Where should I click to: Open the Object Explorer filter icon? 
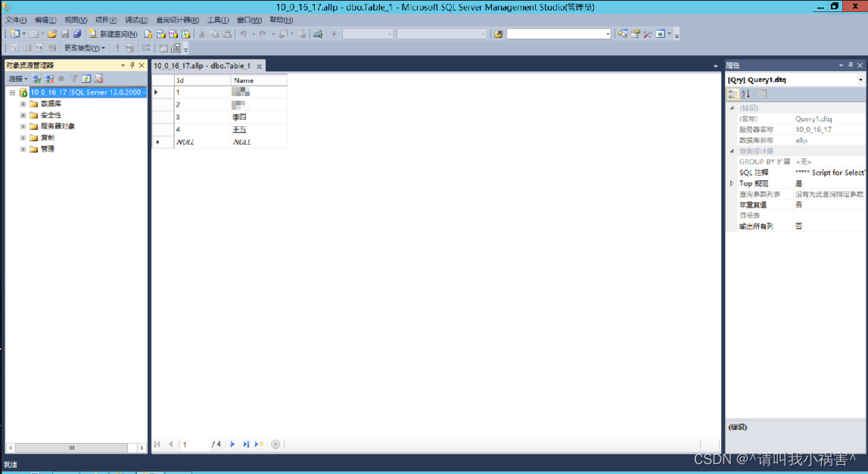(x=73, y=79)
